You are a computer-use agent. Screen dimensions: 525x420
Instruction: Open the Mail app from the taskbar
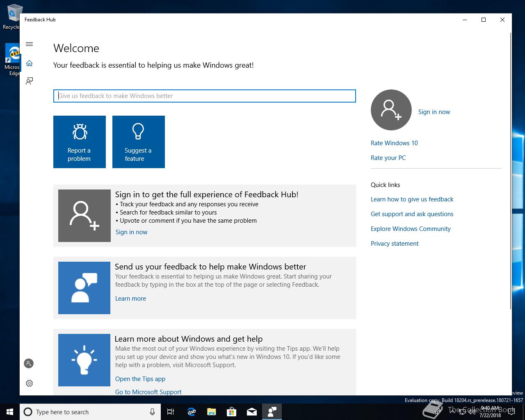251,412
